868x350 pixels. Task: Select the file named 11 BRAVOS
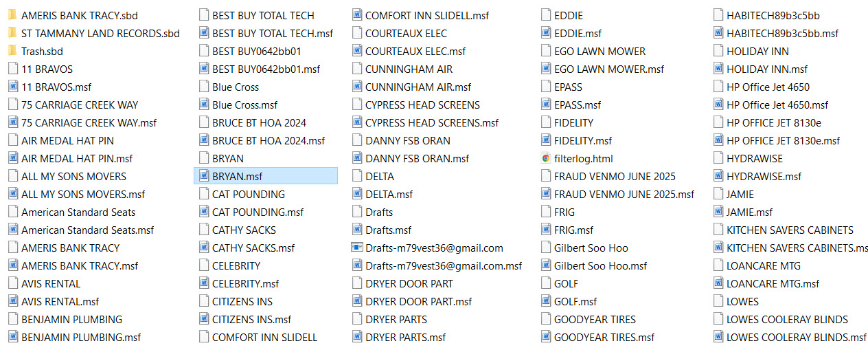point(47,69)
